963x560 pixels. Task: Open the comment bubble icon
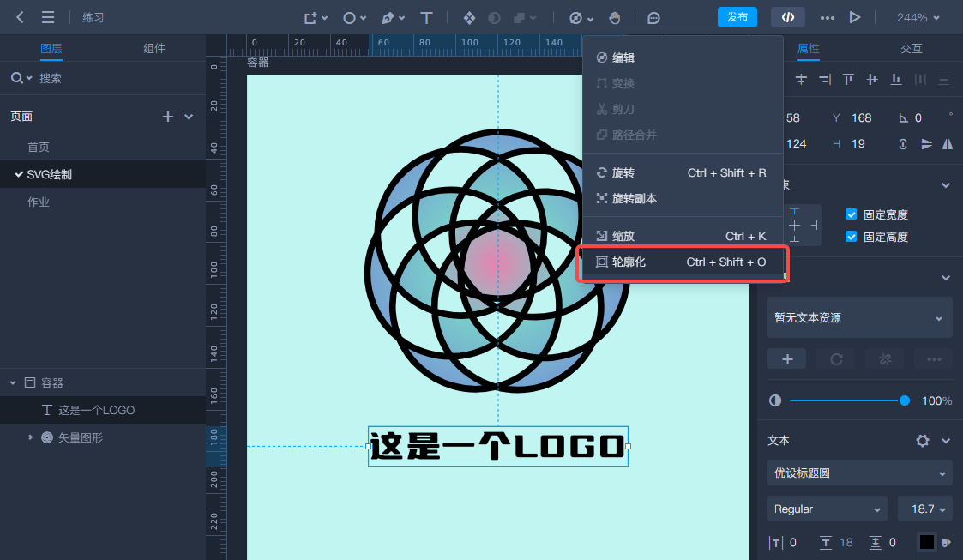click(x=653, y=17)
